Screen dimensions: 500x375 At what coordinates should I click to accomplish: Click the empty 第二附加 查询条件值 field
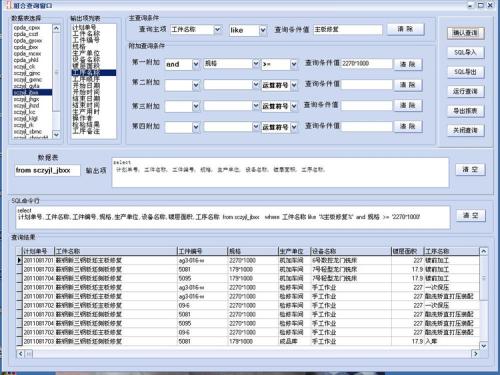point(367,85)
